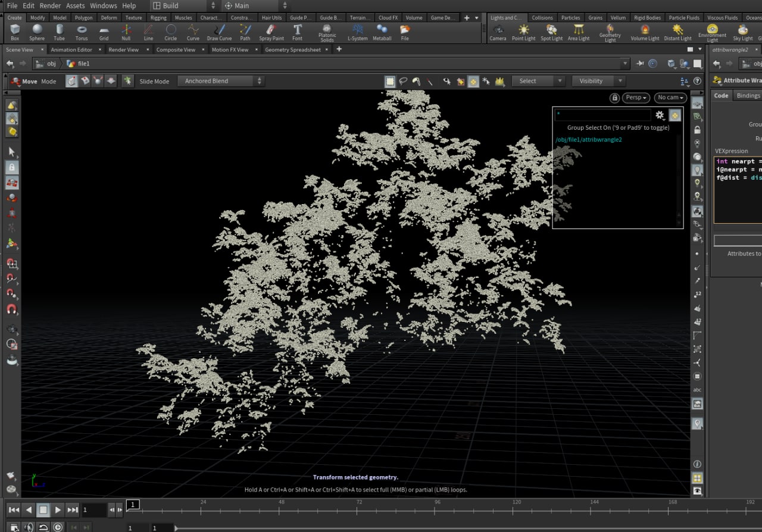Open the Visibility dropdown
This screenshot has width=762, height=532.
(598, 81)
